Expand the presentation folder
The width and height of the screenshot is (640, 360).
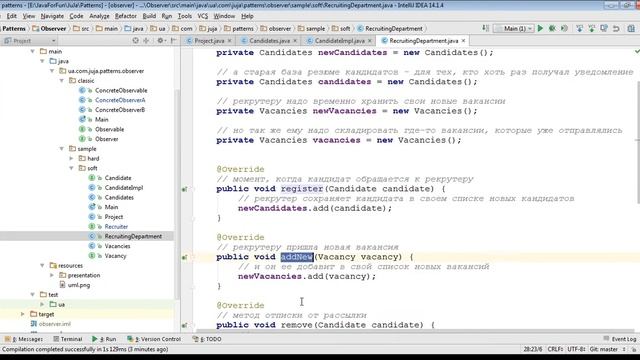[x=52, y=276]
